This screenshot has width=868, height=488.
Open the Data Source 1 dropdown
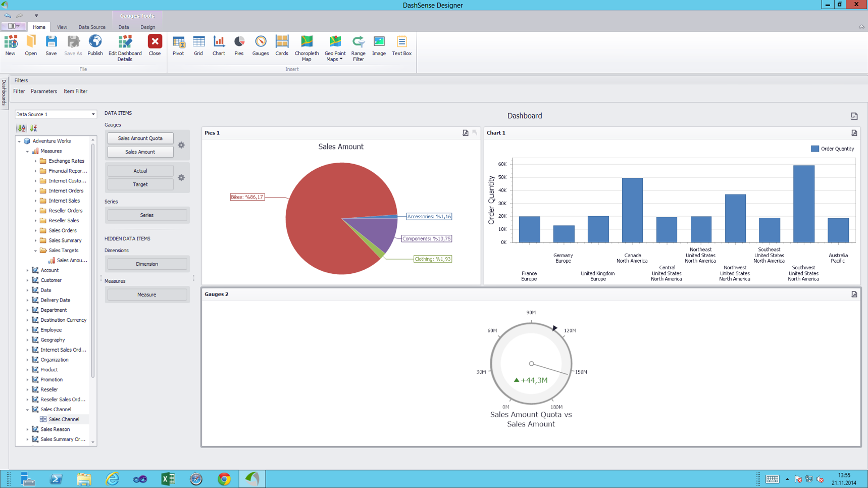(93, 114)
